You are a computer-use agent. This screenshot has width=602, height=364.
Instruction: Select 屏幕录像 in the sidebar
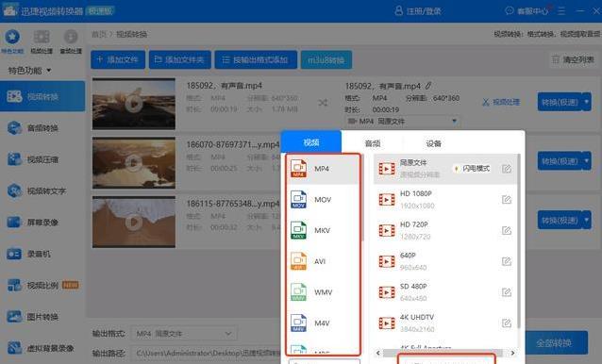click(x=42, y=223)
